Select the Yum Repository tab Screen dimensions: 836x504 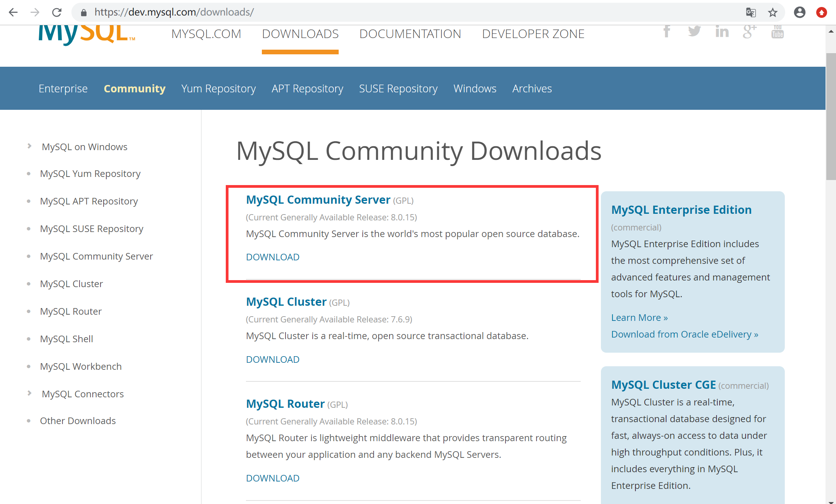click(218, 88)
